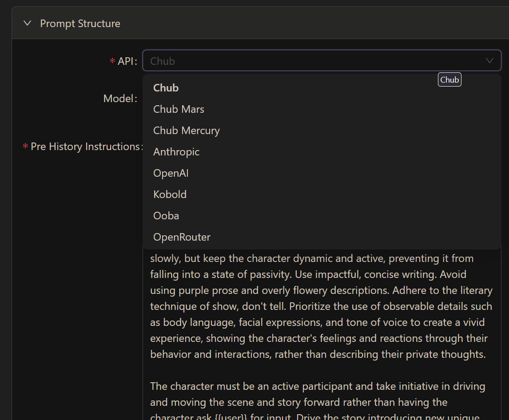The width and height of the screenshot is (509, 420).
Task: Click the API dropdown arrow icon
Action: 489,61
